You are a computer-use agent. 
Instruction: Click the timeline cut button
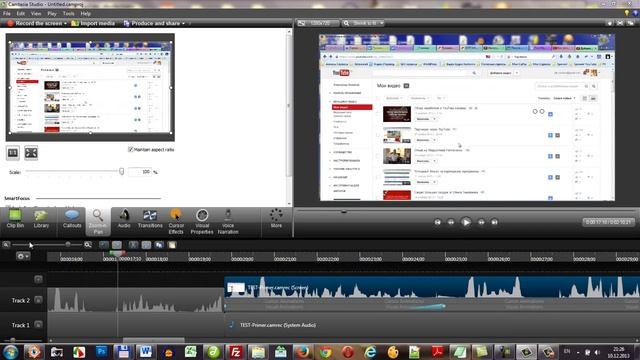[133, 245]
